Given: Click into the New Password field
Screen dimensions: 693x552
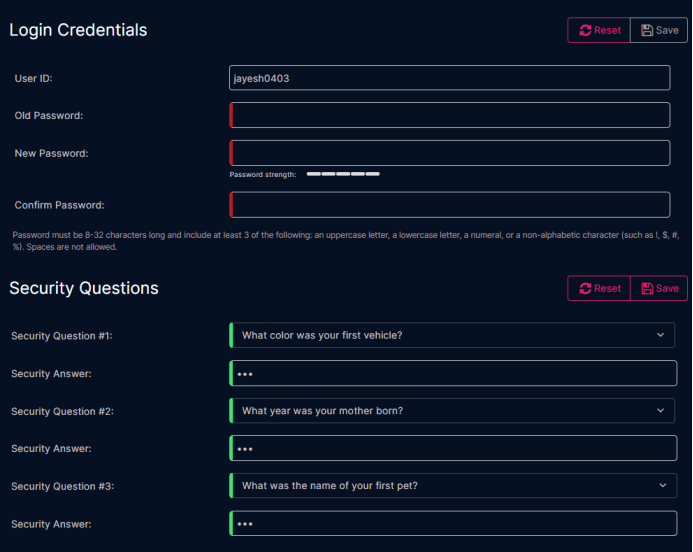Looking at the screenshot, I should (449, 153).
